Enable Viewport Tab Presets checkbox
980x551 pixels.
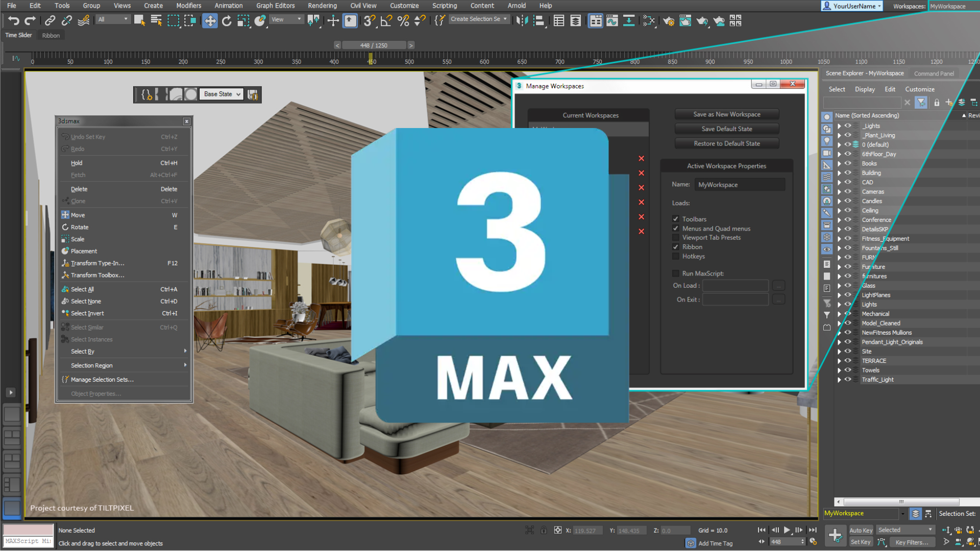[x=676, y=237]
